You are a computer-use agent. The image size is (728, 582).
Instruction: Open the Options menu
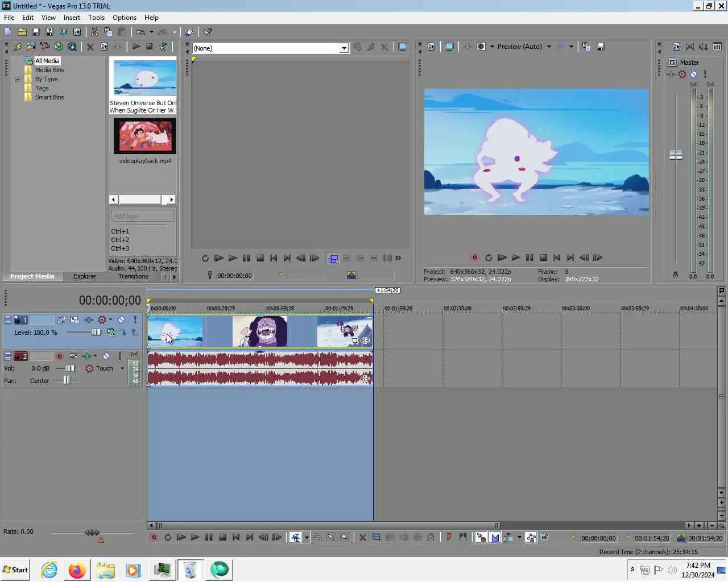[125, 18]
